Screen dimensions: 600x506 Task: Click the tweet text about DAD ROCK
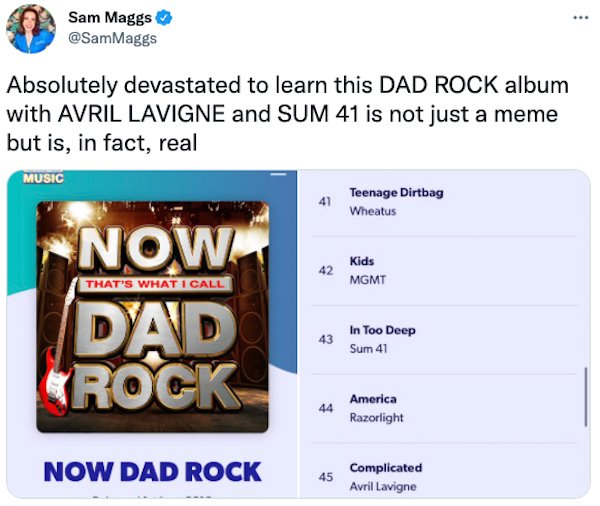click(x=288, y=114)
